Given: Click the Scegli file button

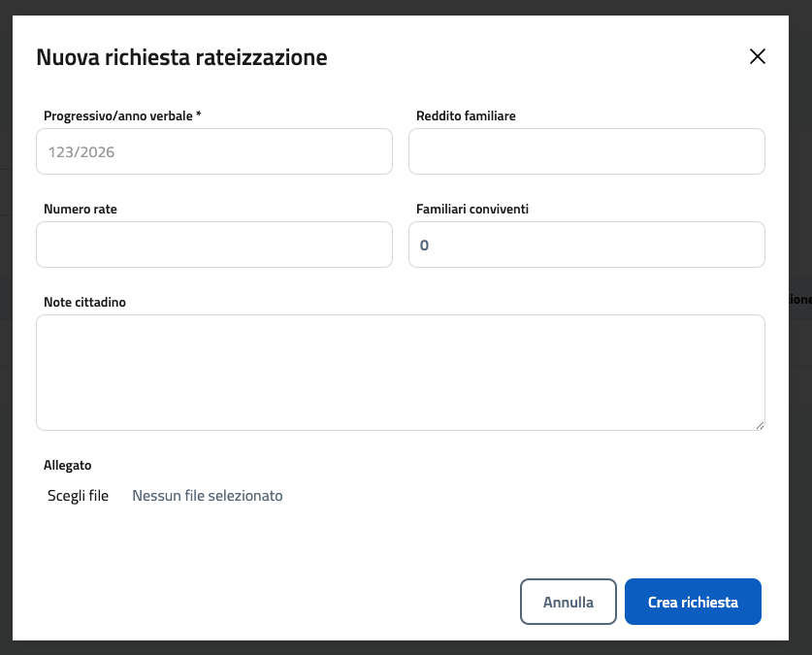Looking at the screenshot, I should pos(78,495).
